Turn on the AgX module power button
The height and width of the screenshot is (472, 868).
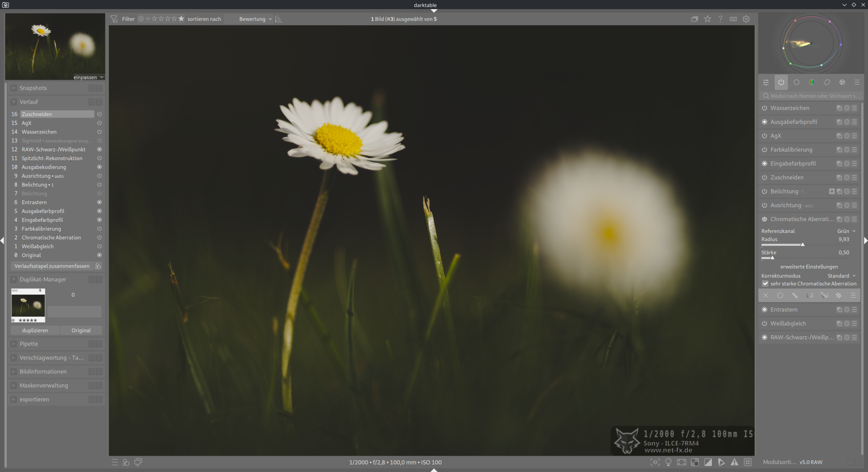coord(764,136)
